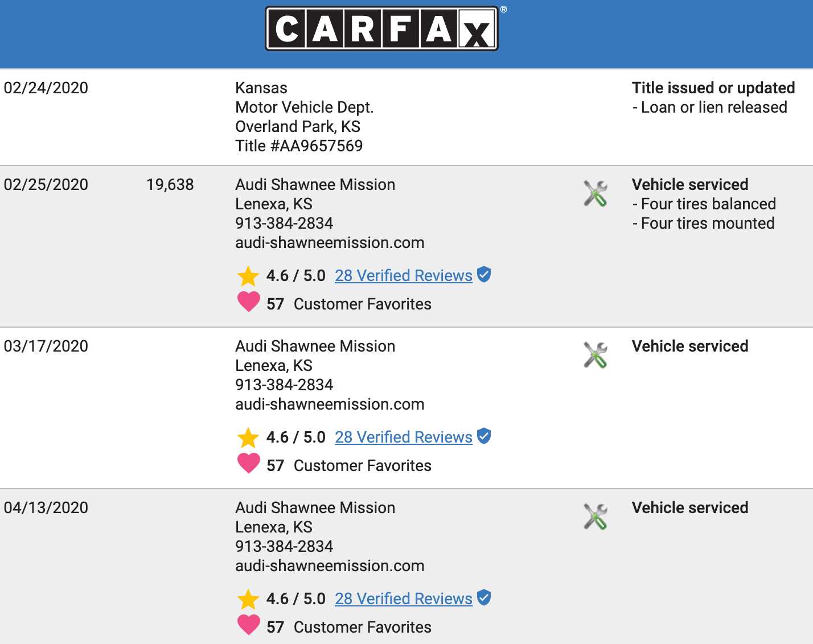Click the pink heart in the 04/13/2020 entry
Screen dimensions: 813x644
click(248, 625)
